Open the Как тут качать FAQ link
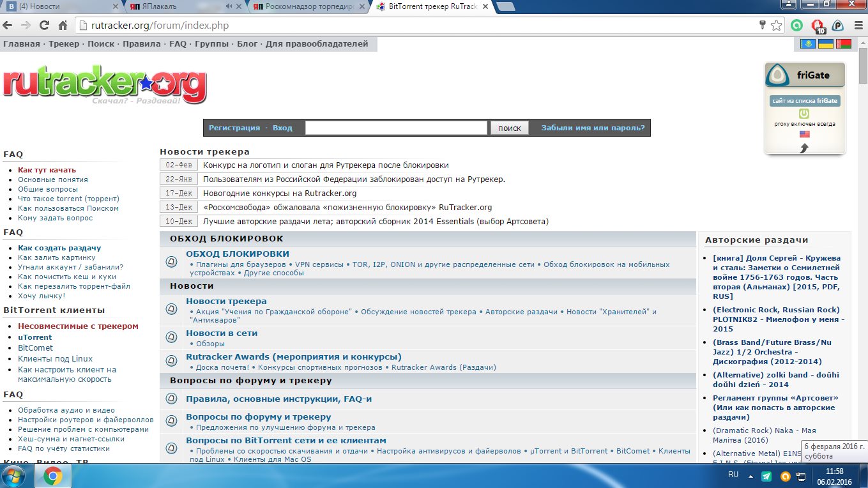Image resolution: width=868 pixels, height=488 pixels. 47,170
